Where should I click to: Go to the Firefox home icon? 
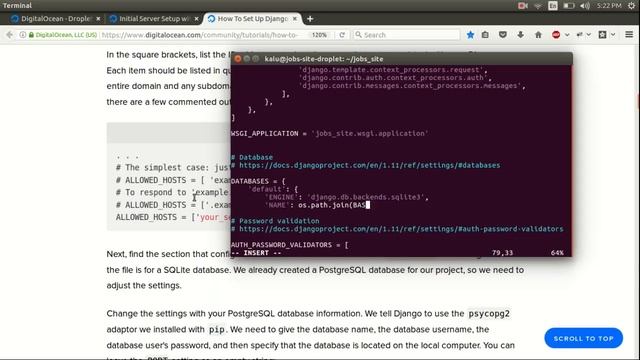point(538,35)
